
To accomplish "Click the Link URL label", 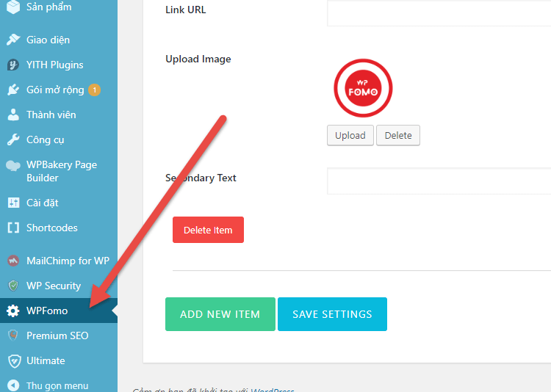I will point(186,10).
